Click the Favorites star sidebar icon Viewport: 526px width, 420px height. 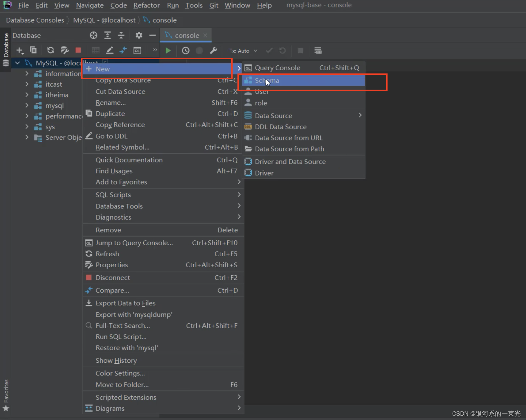[x=6, y=408]
